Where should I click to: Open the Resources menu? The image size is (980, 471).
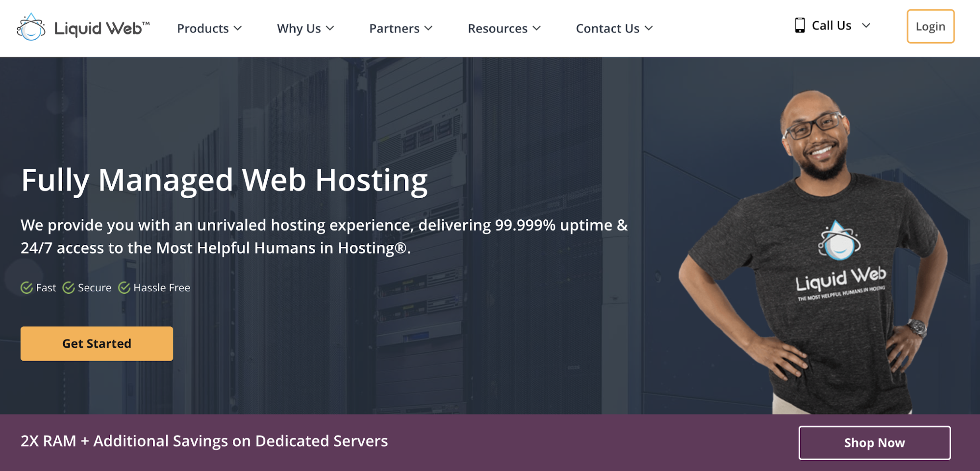[504, 28]
